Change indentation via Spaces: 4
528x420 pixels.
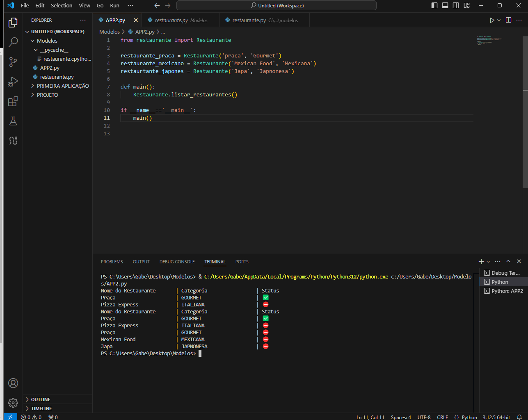[x=401, y=417]
